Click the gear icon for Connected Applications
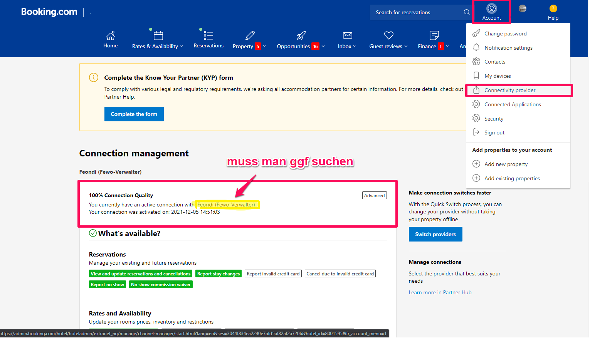This screenshot has height=364, width=590. [476, 104]
